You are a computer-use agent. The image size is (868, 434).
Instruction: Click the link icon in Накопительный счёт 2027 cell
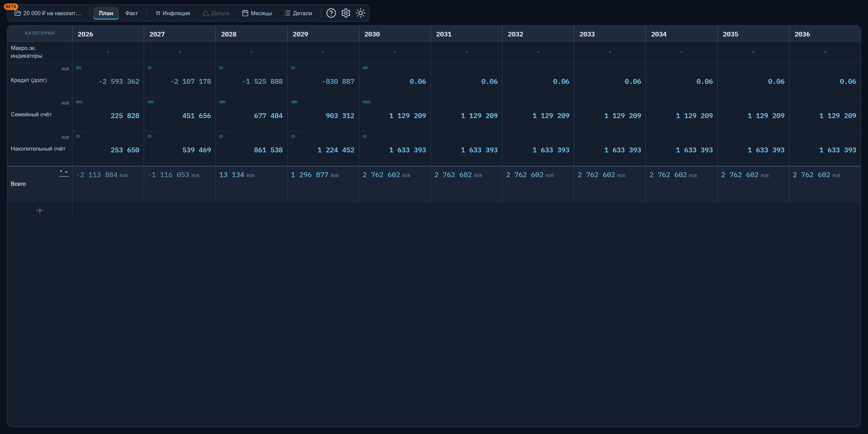(150, 136)
